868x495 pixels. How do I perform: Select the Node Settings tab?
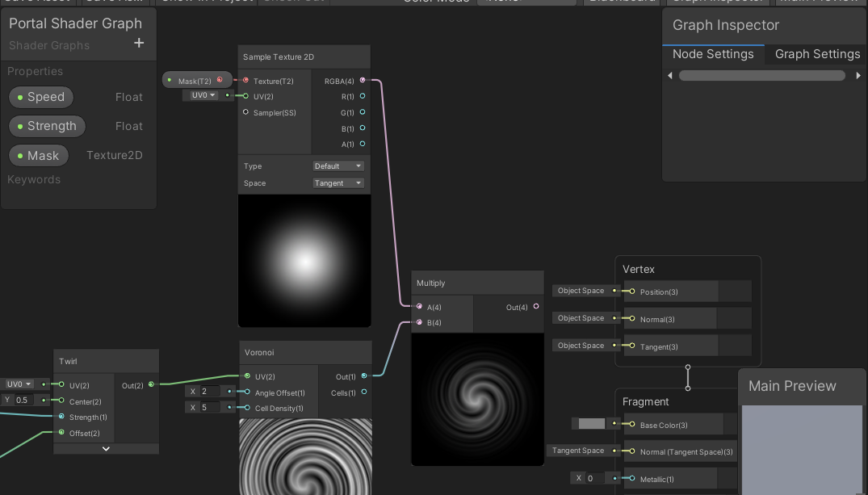click(714, 55)
